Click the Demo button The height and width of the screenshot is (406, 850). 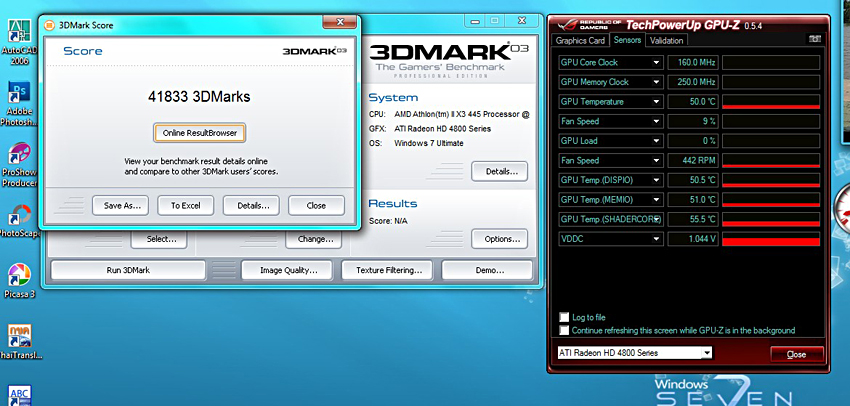(x=487, y=270)
